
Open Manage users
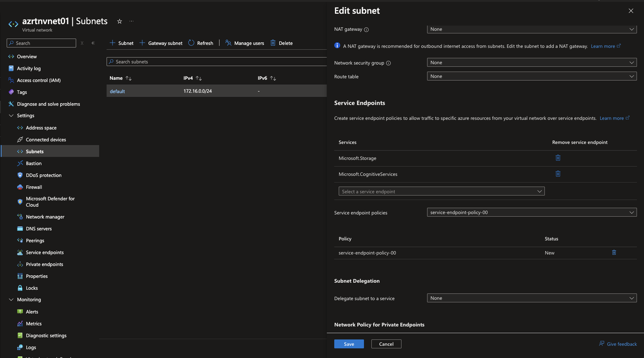click(244, 43)
